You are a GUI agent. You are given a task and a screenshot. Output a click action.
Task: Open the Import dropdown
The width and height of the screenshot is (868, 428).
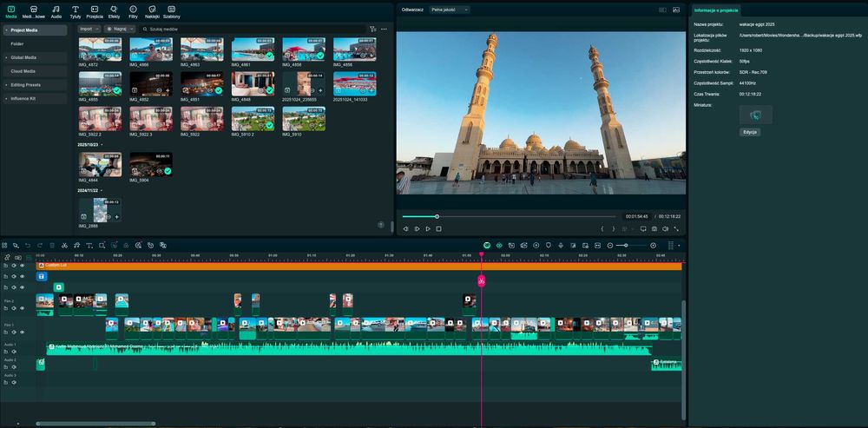[89, 29]
